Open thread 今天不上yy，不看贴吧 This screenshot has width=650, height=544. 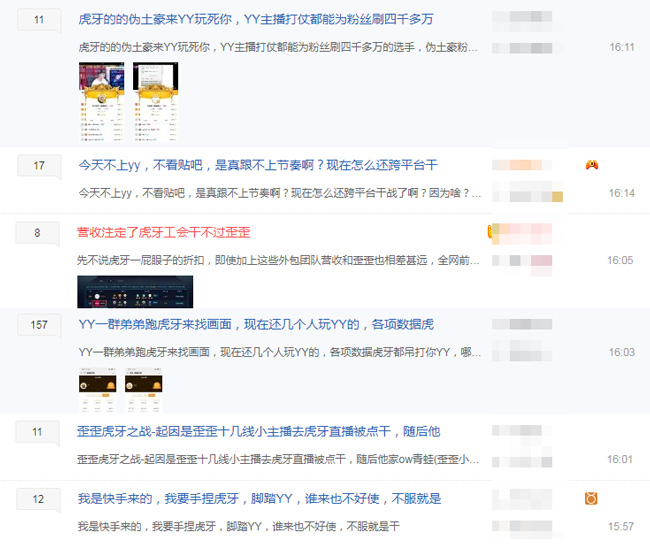pyautogui.click(x=258, y=165)
